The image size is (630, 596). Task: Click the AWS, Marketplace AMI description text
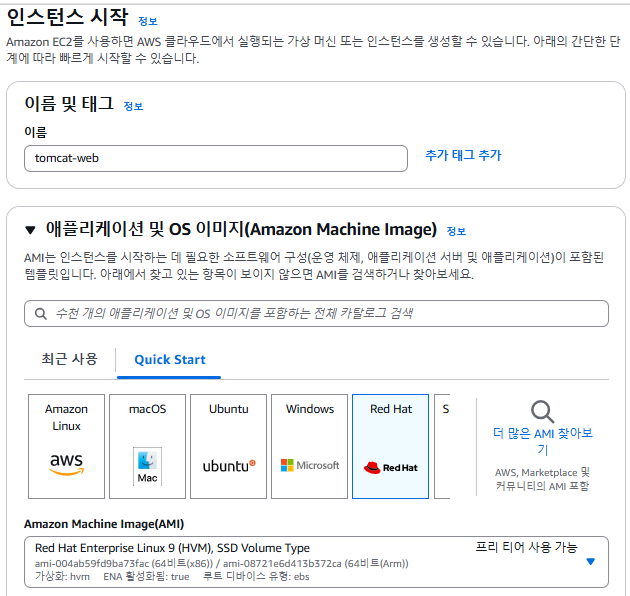pos(542,479)
